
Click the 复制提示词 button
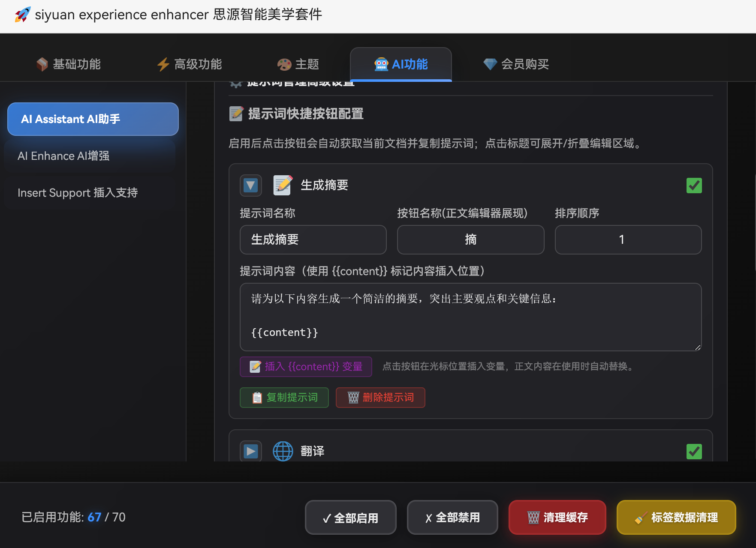[x=284, y=398]
